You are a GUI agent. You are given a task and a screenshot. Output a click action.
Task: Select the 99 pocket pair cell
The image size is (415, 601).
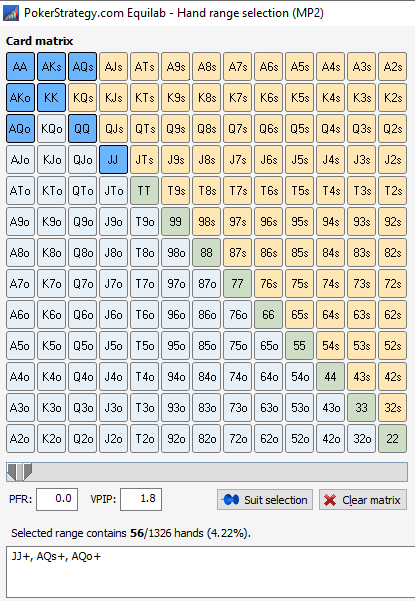tap(176, 222)
